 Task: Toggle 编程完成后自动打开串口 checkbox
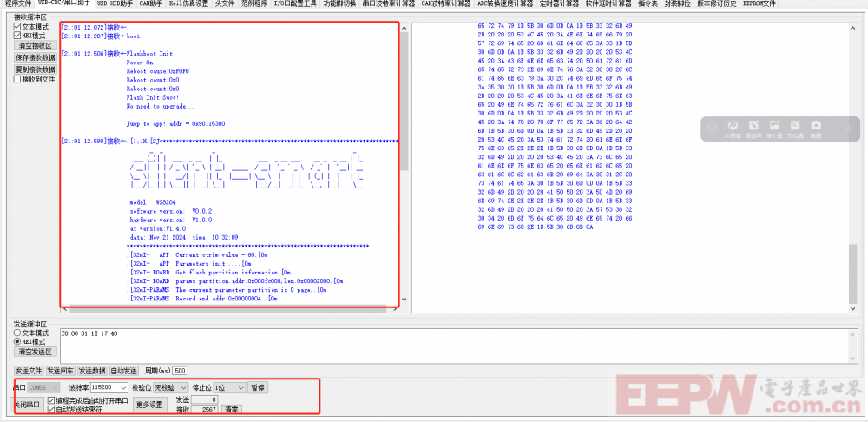tap(51, 400)
